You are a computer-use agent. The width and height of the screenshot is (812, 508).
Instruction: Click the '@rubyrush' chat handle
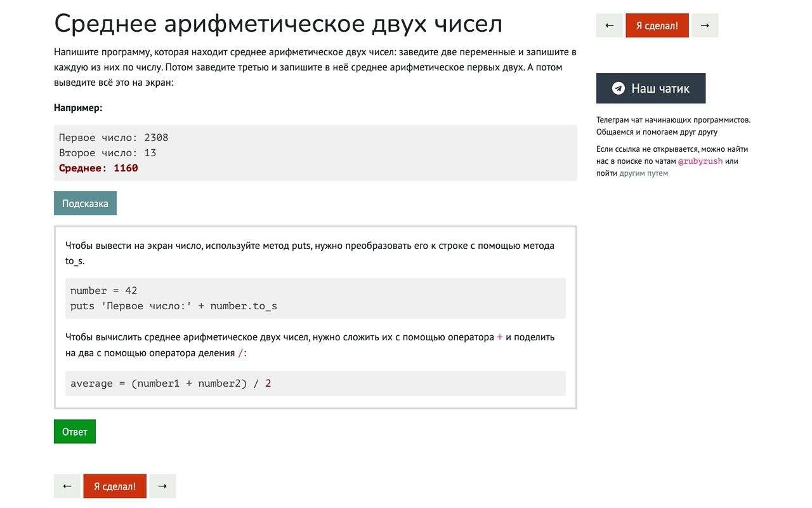point(700,161)
